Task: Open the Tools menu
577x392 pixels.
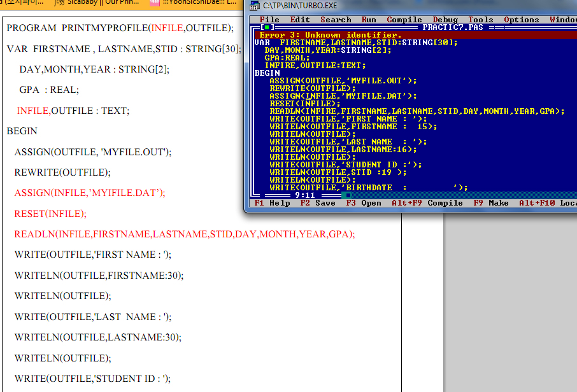Action: click(481, 20)
